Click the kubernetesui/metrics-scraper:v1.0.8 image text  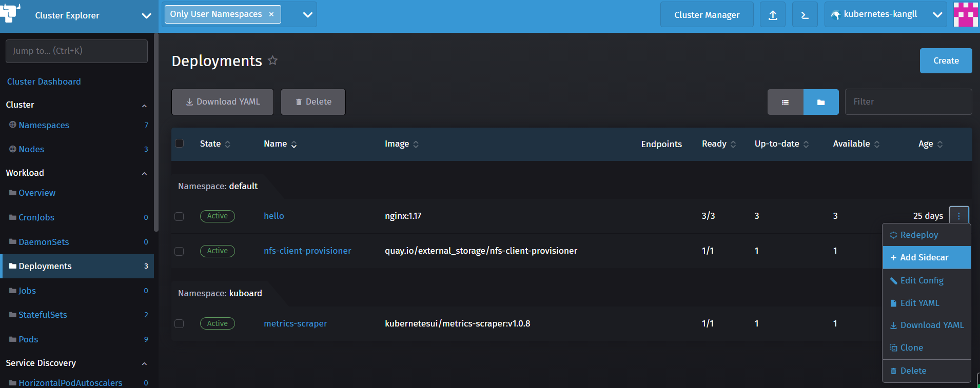458,323
